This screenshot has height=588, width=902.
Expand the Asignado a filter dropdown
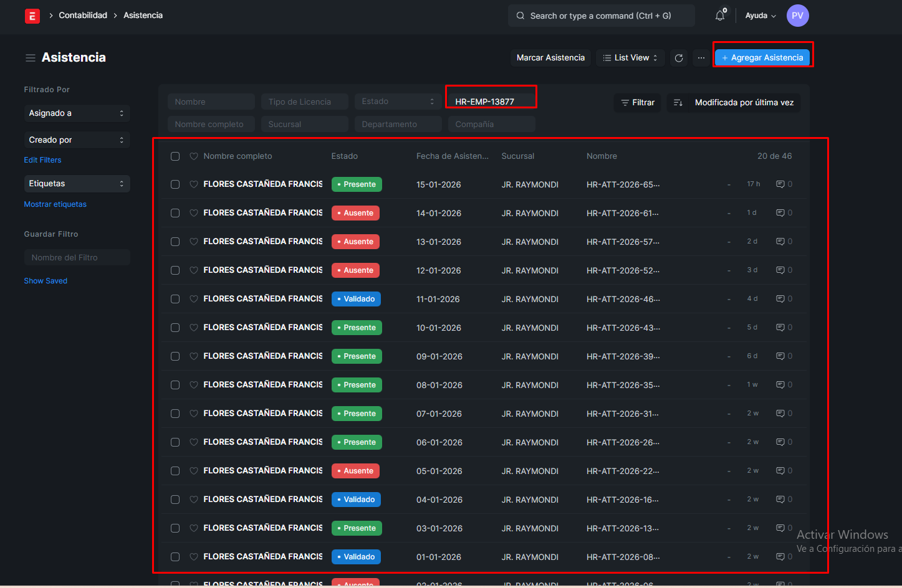76,113
